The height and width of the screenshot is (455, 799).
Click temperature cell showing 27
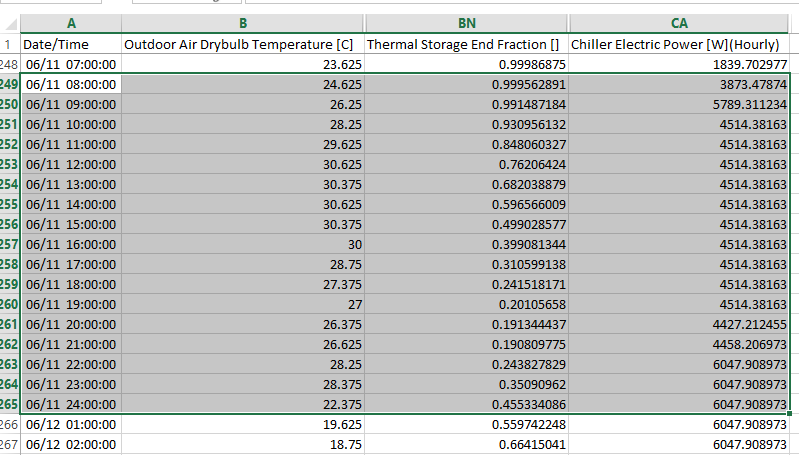click(x=243, y=305)
